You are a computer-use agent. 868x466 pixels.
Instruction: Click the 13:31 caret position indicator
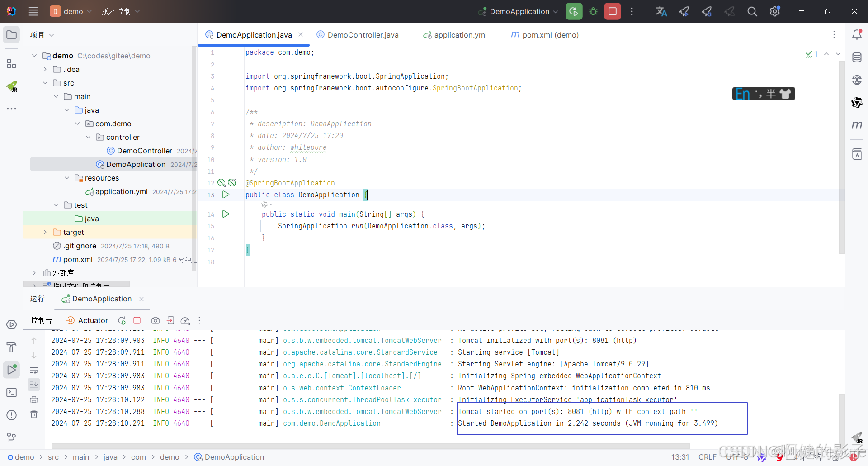[x=680, y=457]
